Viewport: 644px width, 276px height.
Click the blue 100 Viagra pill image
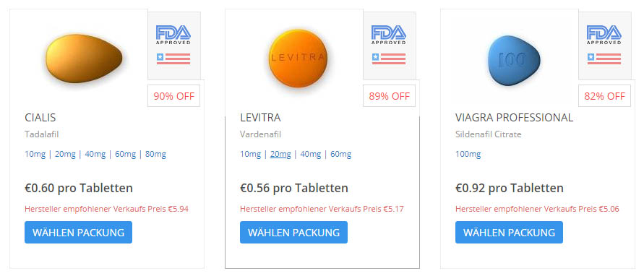514,58
